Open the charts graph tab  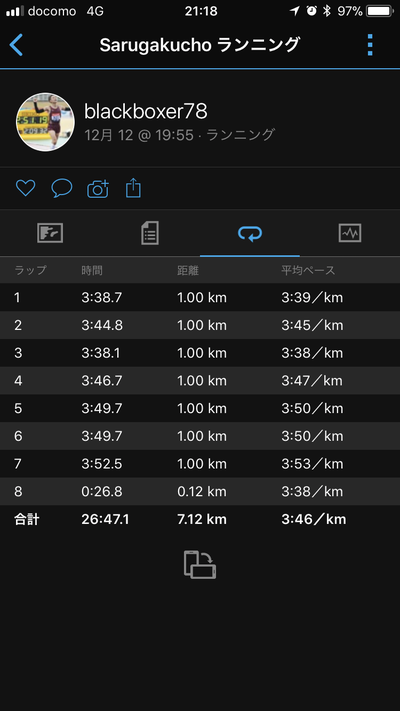coord(350,233)
